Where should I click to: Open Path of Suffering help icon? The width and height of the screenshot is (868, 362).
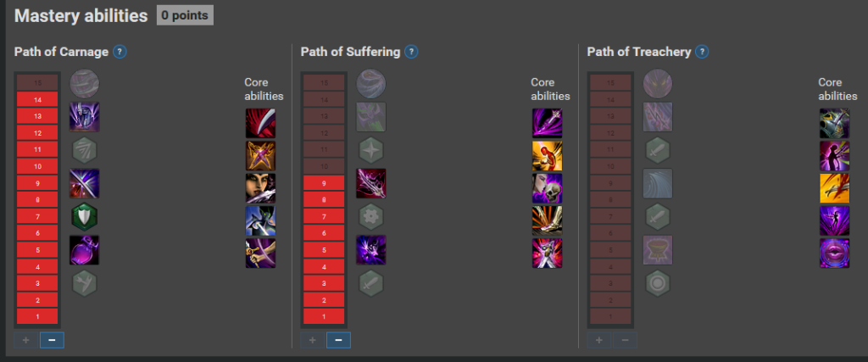pyautogui.click(x=411, y=52)
